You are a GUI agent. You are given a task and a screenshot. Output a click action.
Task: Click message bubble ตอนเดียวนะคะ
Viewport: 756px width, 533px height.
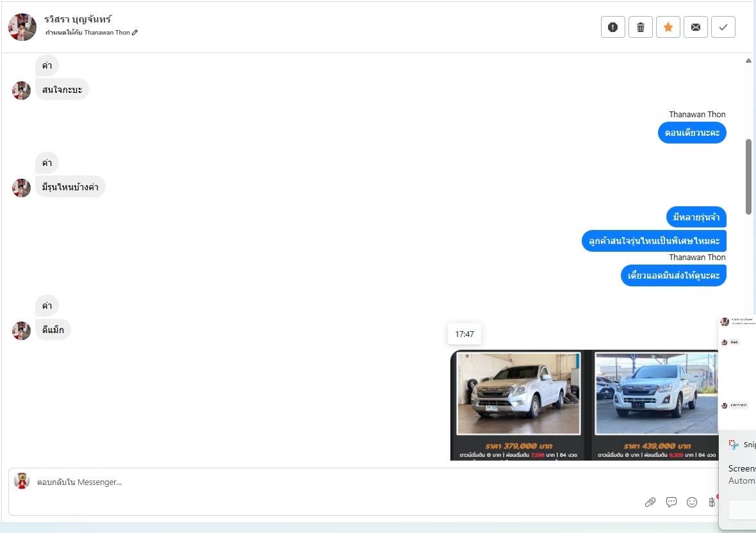(x=692, y=133)
